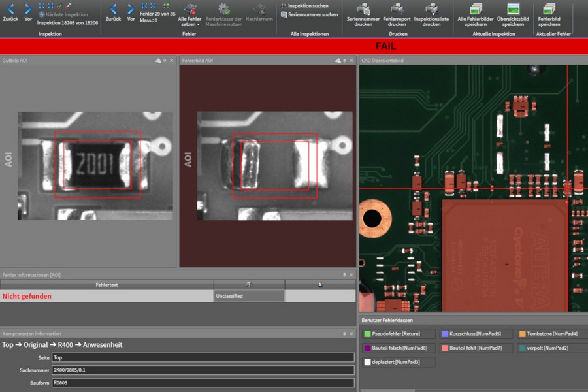
Task: Toggle pin on Komponenten Information panel
Action: [344, 334]
